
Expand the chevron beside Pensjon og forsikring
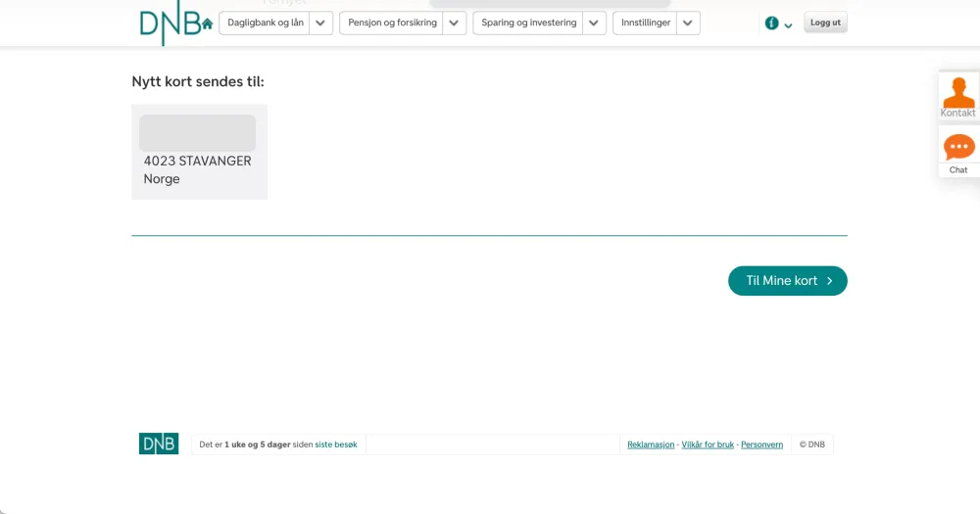click(x=454, y=23)
